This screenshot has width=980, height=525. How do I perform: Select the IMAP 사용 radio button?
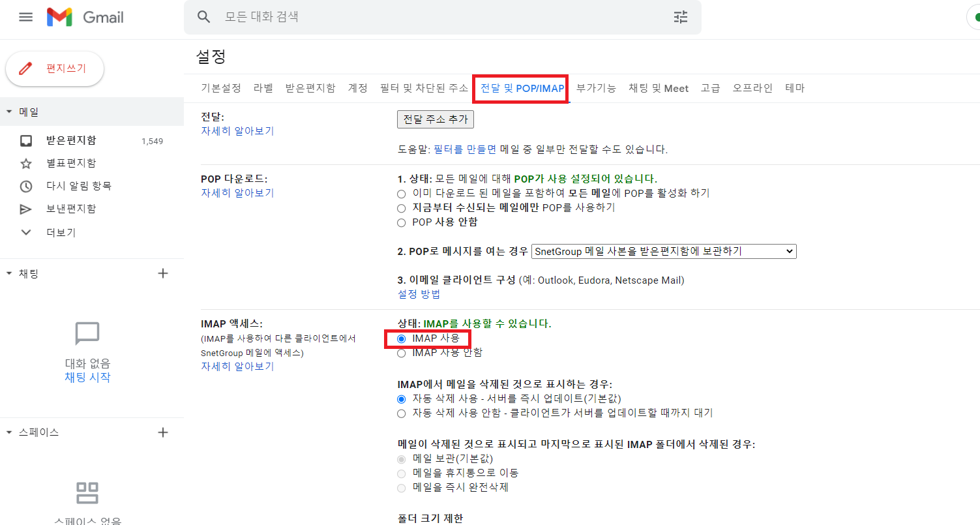point(402,338)
